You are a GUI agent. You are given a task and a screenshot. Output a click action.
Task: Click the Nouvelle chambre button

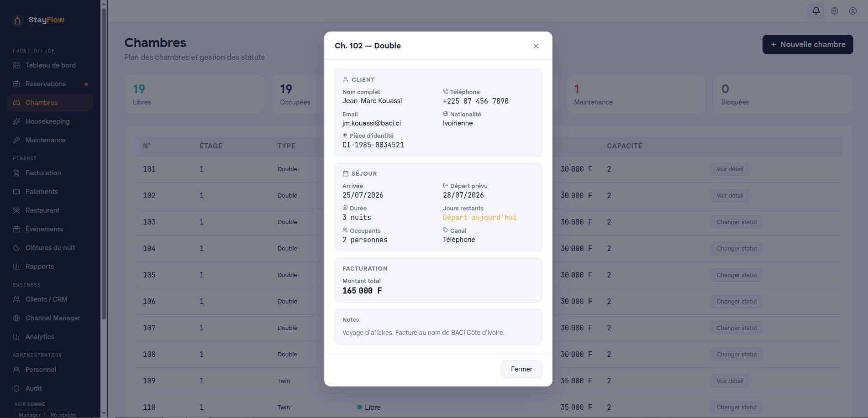[x=808, y=44]
